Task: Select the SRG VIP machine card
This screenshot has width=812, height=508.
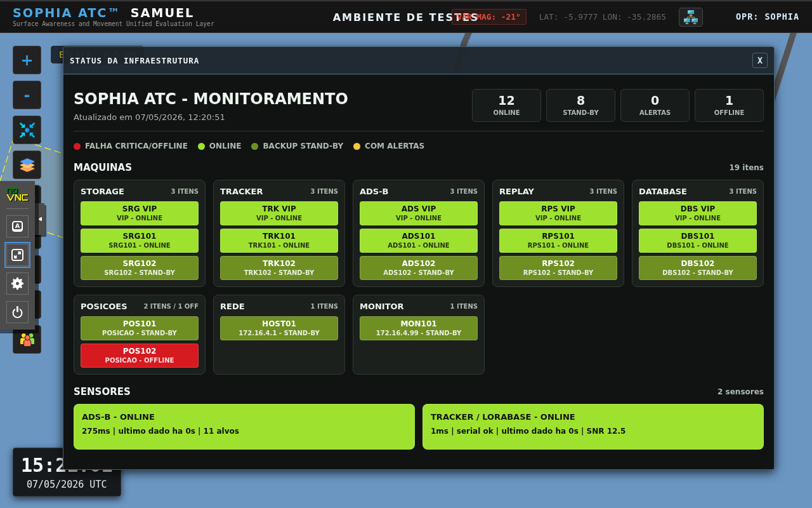Action: [140, 213]
